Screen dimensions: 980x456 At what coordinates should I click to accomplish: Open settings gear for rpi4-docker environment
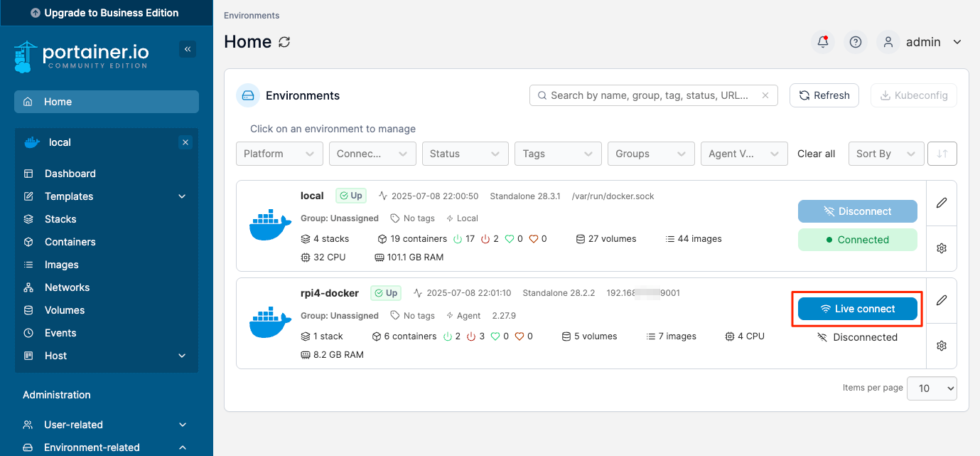click(x=942, y=346)
